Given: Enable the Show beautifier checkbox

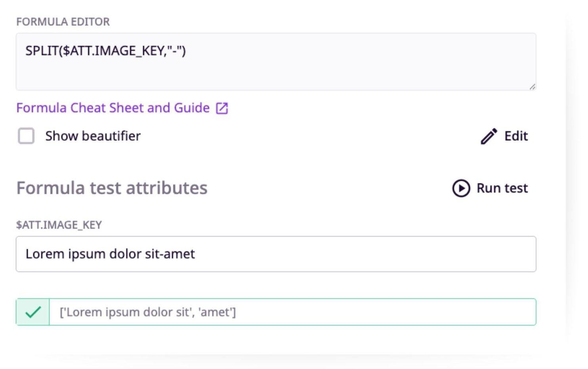Looking at the screenshot, I should pos(26,136).
